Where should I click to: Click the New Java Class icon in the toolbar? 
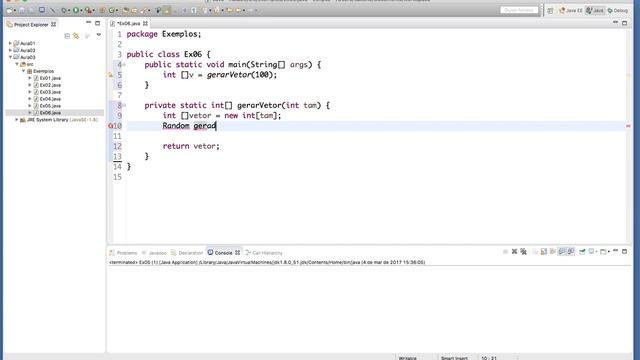tap(111, 10)
